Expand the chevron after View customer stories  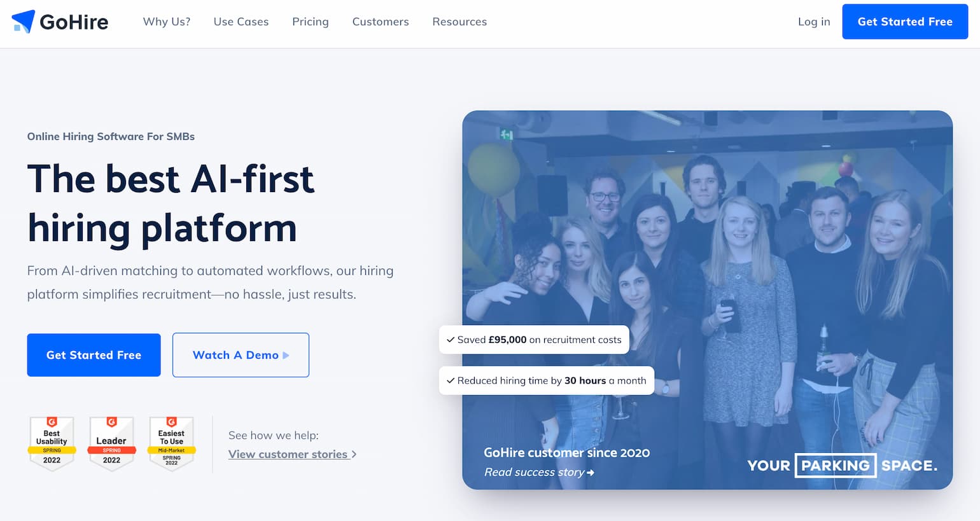click(354, 454)
